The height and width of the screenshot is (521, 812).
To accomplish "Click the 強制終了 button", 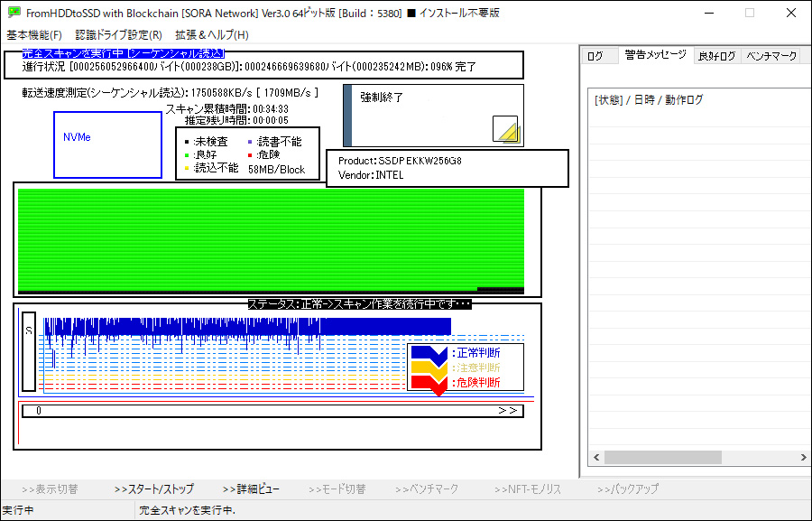I will (433, 116).
